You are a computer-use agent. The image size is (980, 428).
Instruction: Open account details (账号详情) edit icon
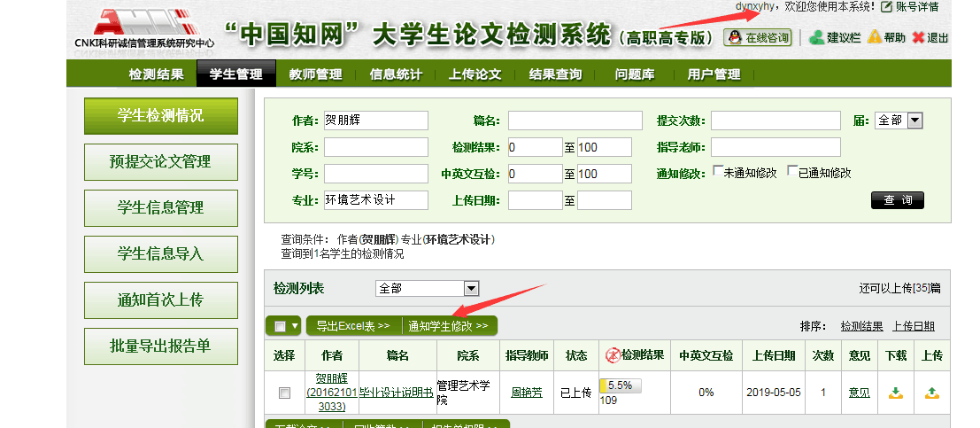[886, 7]
